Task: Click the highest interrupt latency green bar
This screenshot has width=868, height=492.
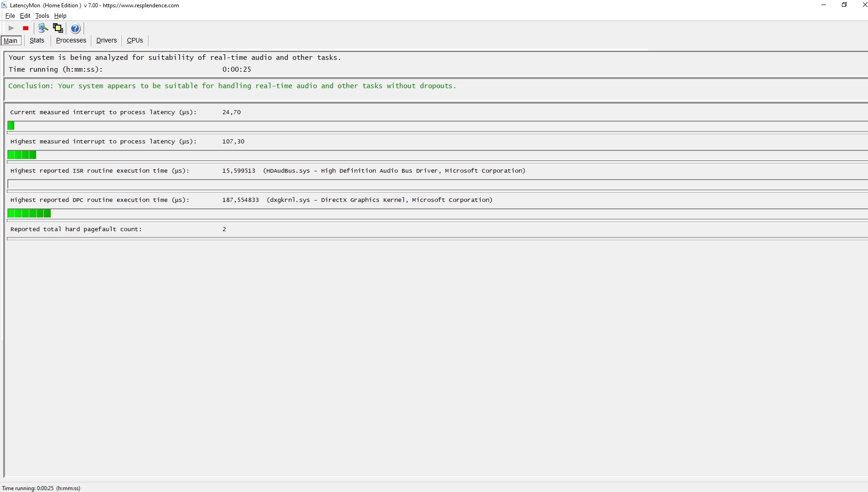Action: (22, 155)
